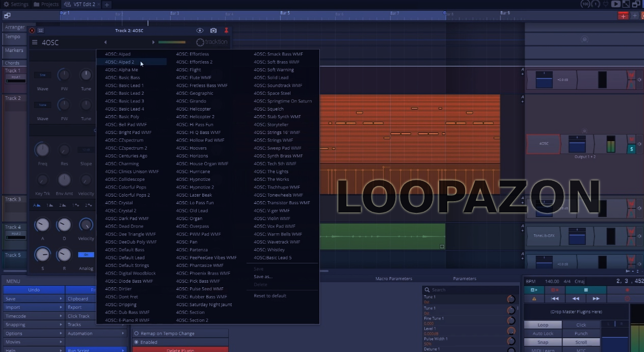Click the Env Amt knob
This screenshot has height=352, width=644.
click(64, 180)
